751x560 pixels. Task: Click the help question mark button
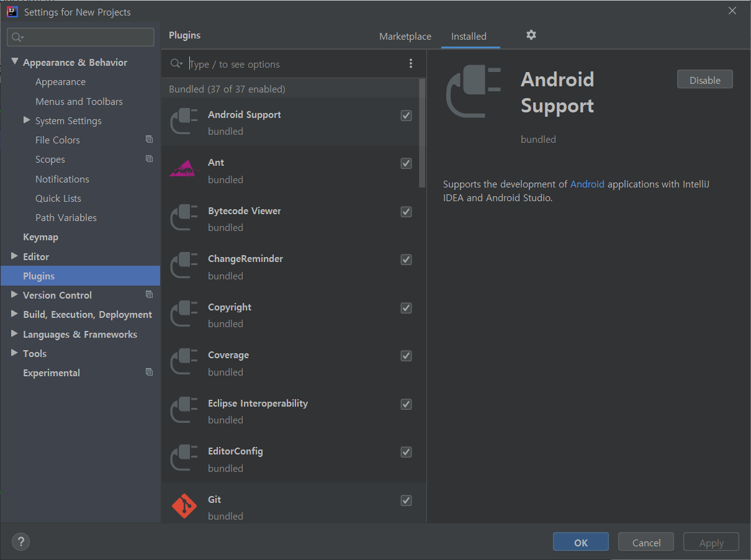20,541
